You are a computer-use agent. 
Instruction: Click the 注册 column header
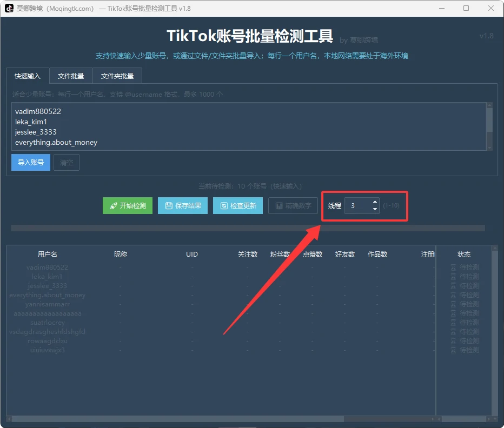pos(428,254)
